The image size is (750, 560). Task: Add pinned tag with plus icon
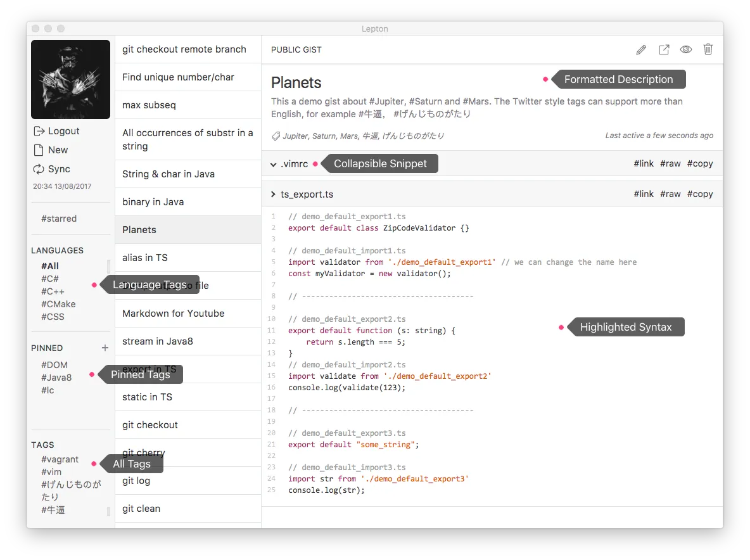coord(105,348)
